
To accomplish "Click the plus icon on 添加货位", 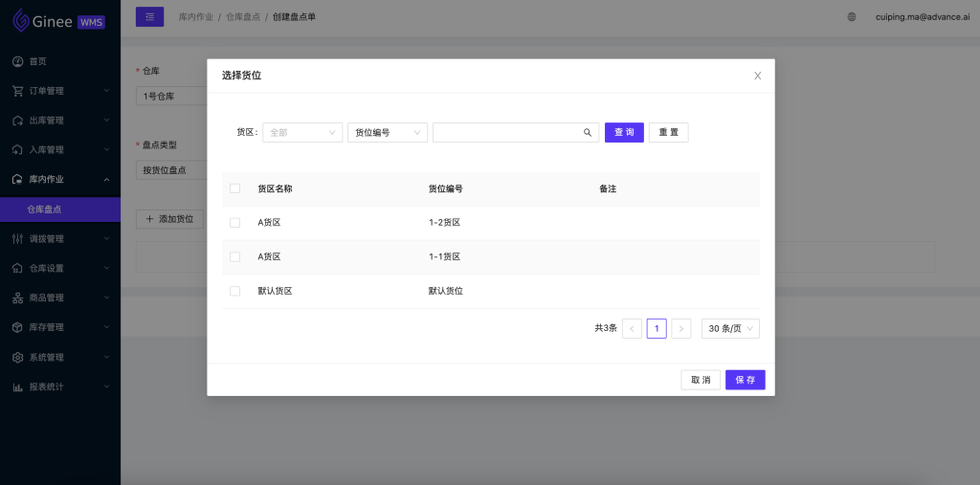I will 149,219.
